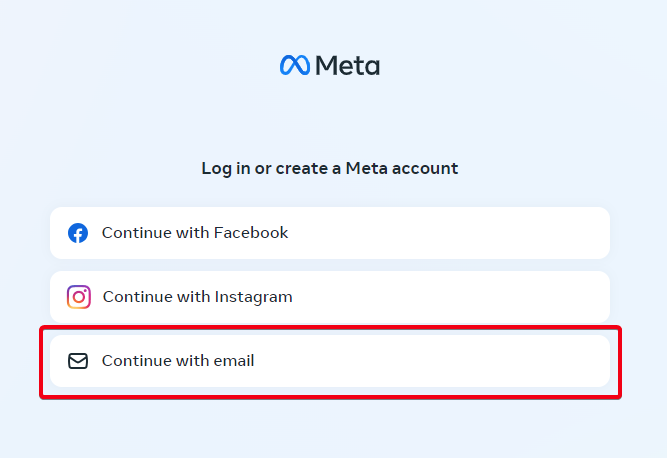
Task: Select the Meta wordmark text
Action: coord(347,66)
